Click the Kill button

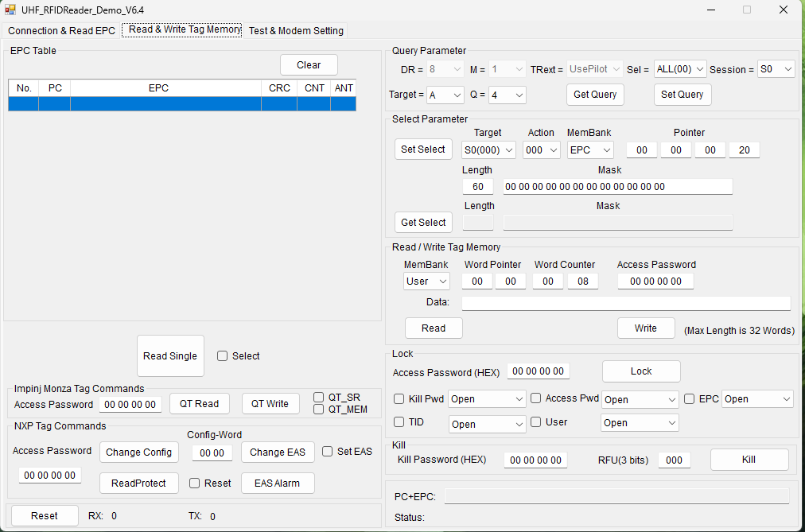[749, 460]
